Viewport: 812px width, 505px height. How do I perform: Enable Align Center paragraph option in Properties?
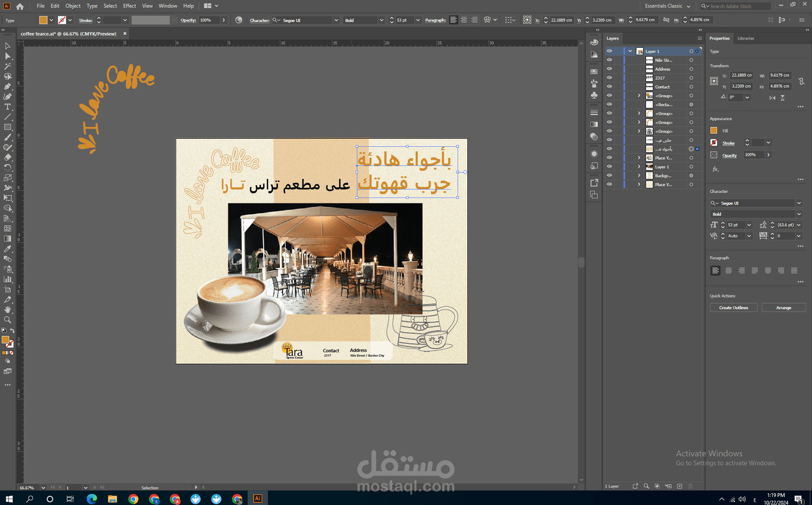pos(729,271)
